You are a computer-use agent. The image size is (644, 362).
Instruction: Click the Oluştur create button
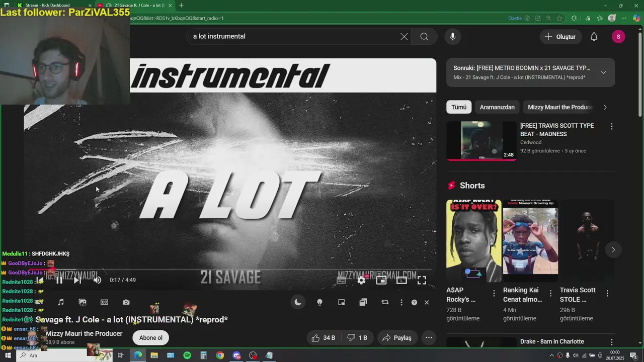[561, 37]
